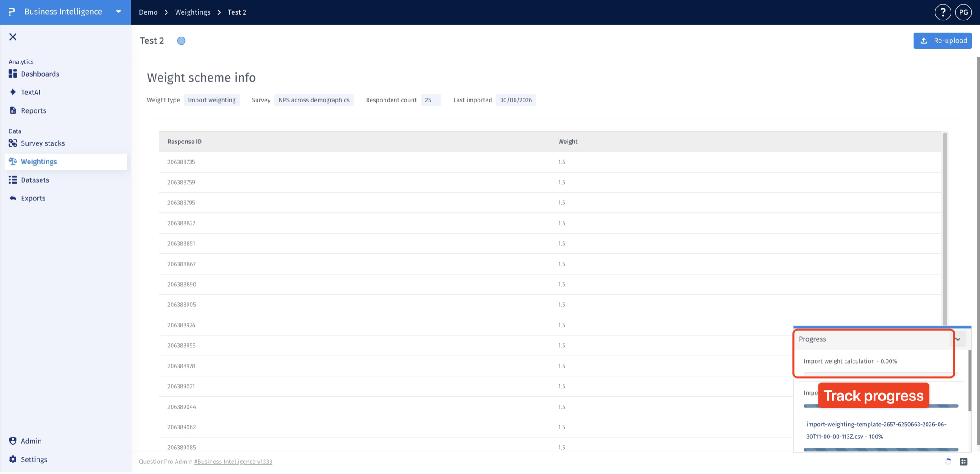
Task: Click the import-weighting-template CSV progress bar
Action: [x=881, y=449]
